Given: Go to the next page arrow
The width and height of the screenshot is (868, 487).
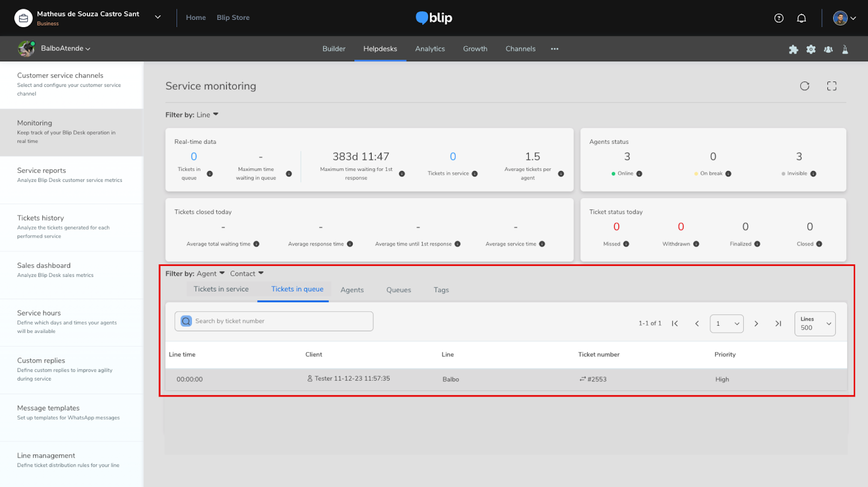Looking at the screenshot, I should pyautogui.click(x=756, y=324).
